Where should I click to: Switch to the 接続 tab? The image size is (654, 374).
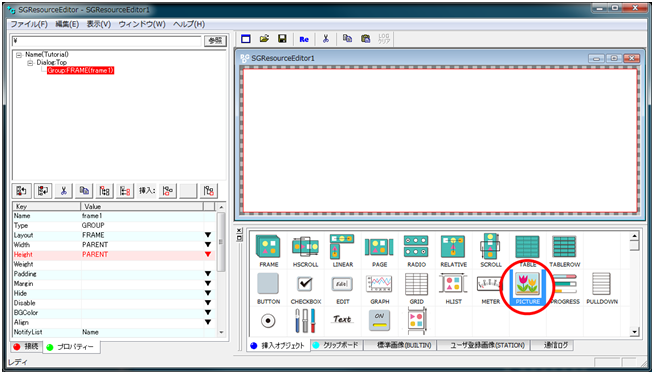tap(26, 346)
